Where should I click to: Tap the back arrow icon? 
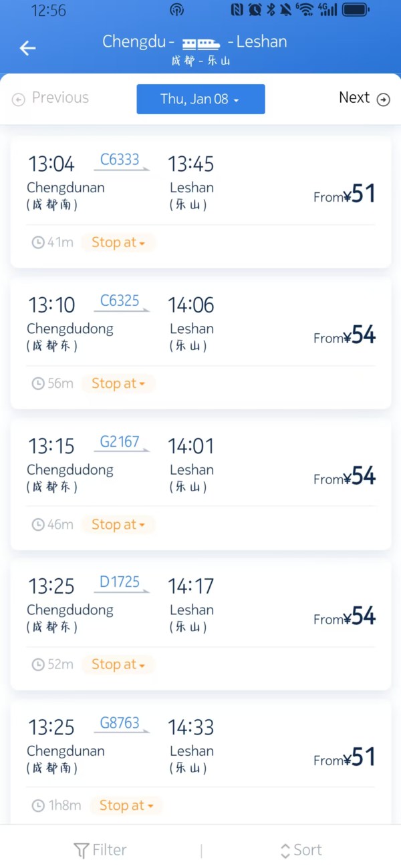point(27,48)
